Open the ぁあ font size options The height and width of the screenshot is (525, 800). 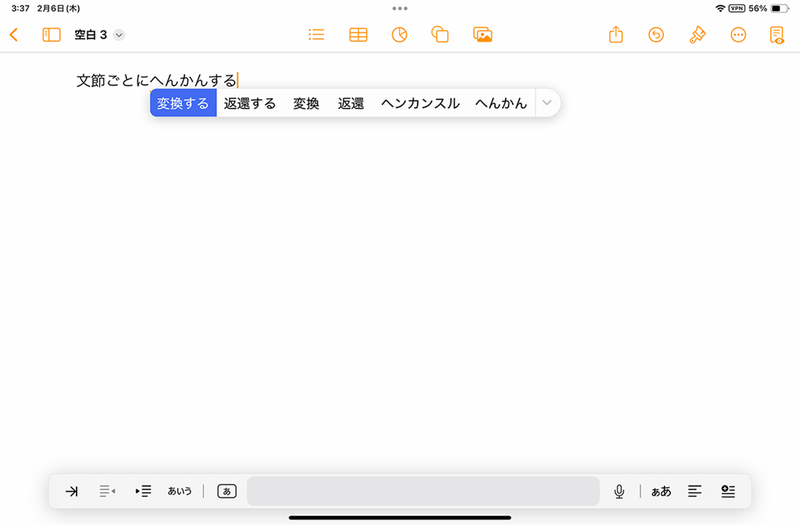(x=661, y=491)
